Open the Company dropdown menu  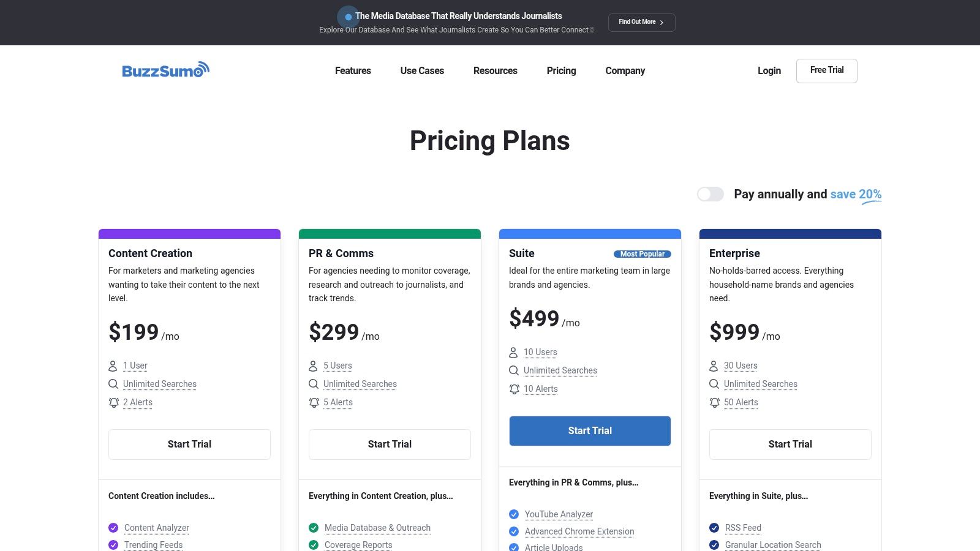point(625,70)
